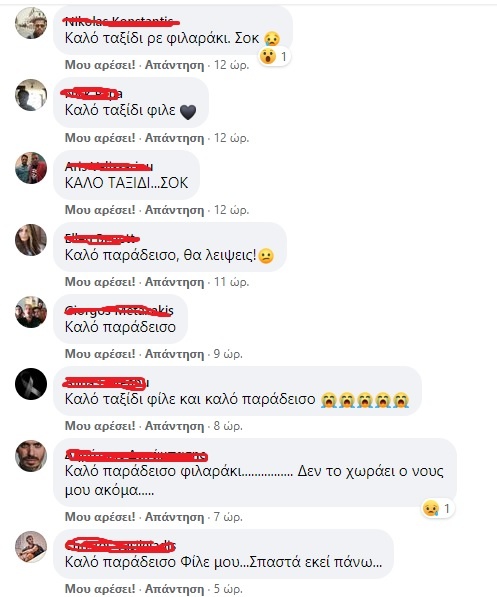The image size is (497, 597).
Task: Open avatar beside 'Καλό ταξίδι φιλε' comment
Action: tap(31, 95)
